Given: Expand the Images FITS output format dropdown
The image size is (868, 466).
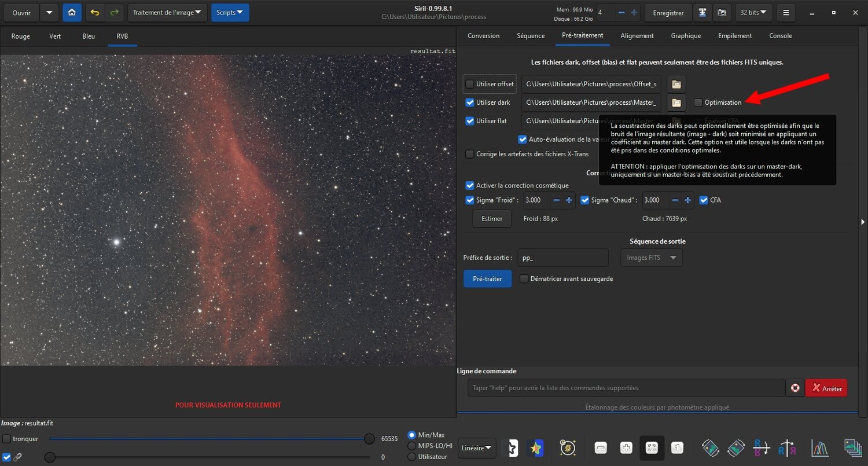Looking at the screenshot, I should click(651, 258).
